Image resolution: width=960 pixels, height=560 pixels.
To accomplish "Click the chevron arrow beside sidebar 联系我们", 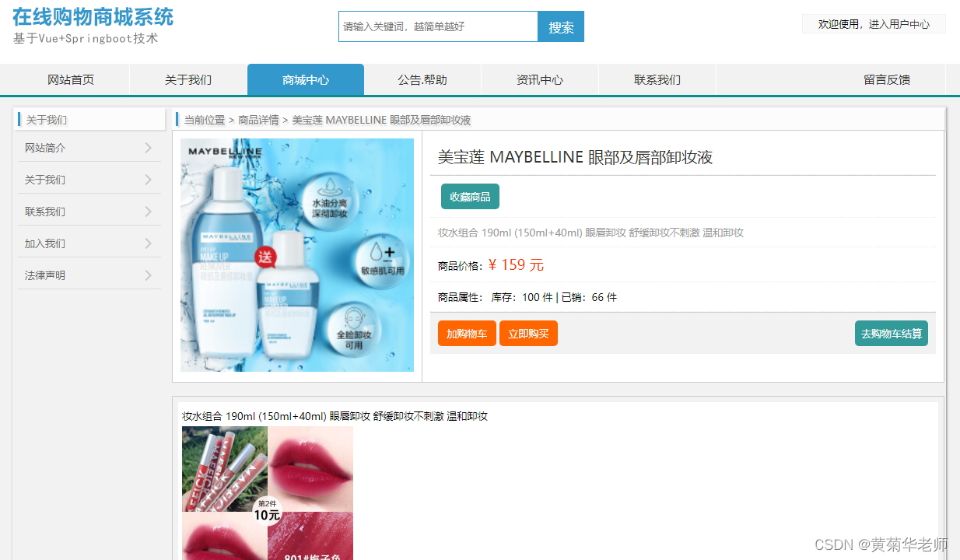I will (x=148, y=212).
